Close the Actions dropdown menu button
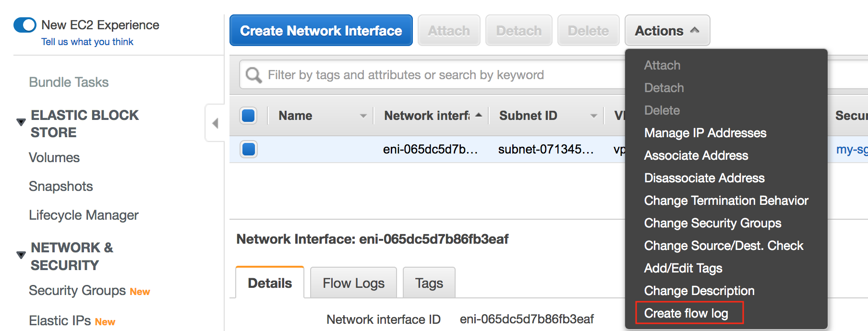 [667, 30]
